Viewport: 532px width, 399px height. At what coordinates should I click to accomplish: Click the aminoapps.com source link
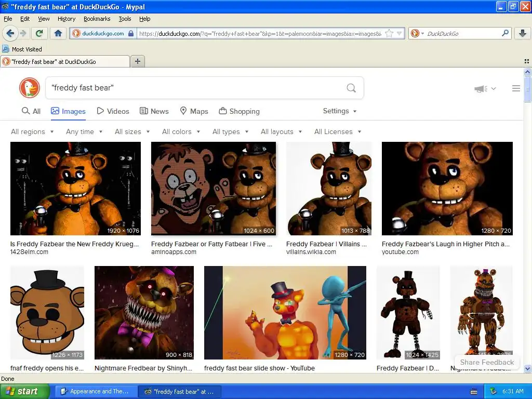click(x=174, y=252)
